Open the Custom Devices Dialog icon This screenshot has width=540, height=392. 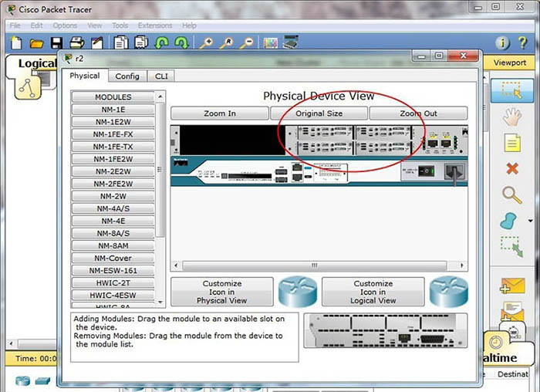290,42
